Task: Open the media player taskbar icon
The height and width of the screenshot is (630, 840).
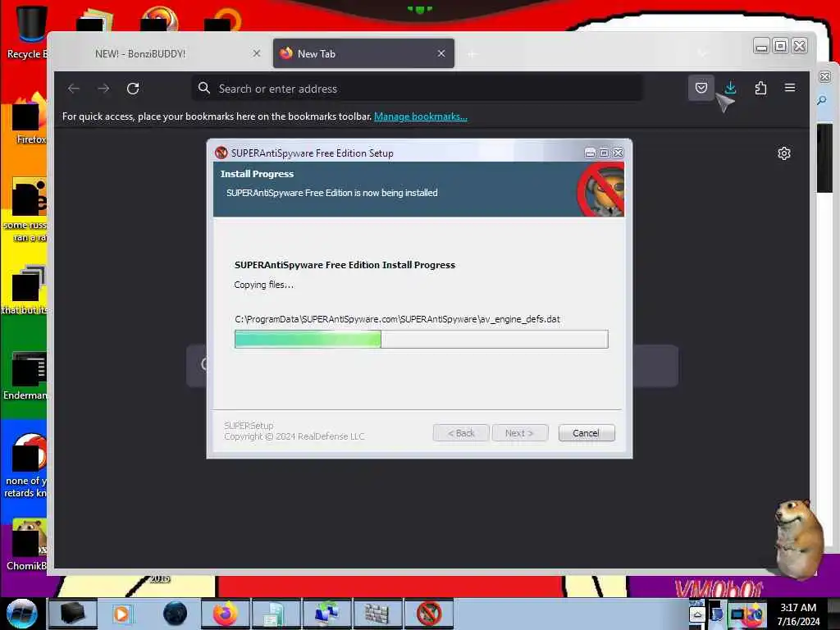Action: coord(122,614)
